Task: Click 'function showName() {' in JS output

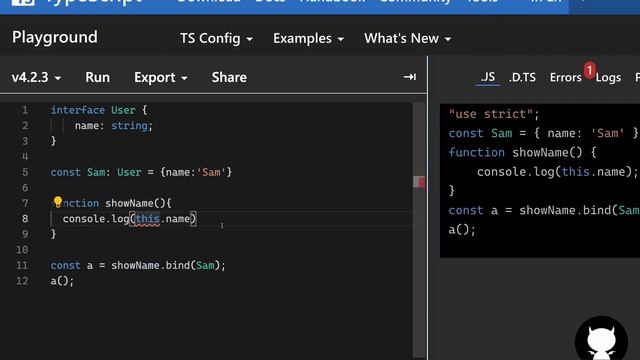Action: [x=522, y=153]
